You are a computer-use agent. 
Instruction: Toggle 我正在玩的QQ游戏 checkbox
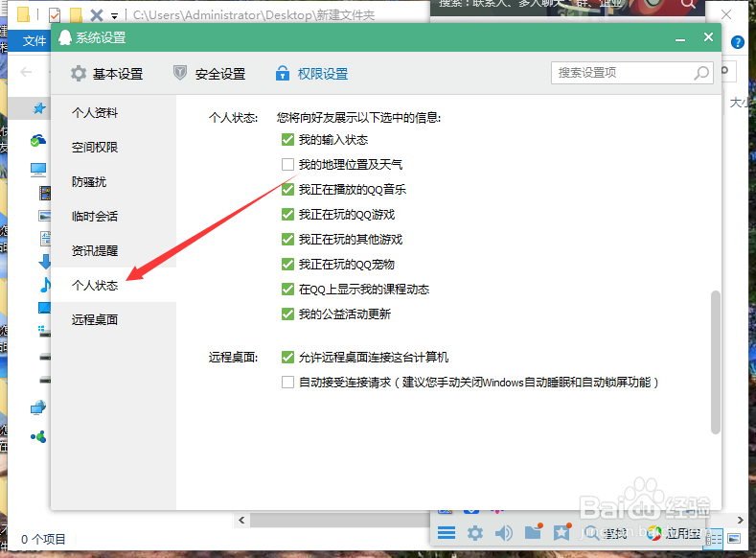point(287,214)
